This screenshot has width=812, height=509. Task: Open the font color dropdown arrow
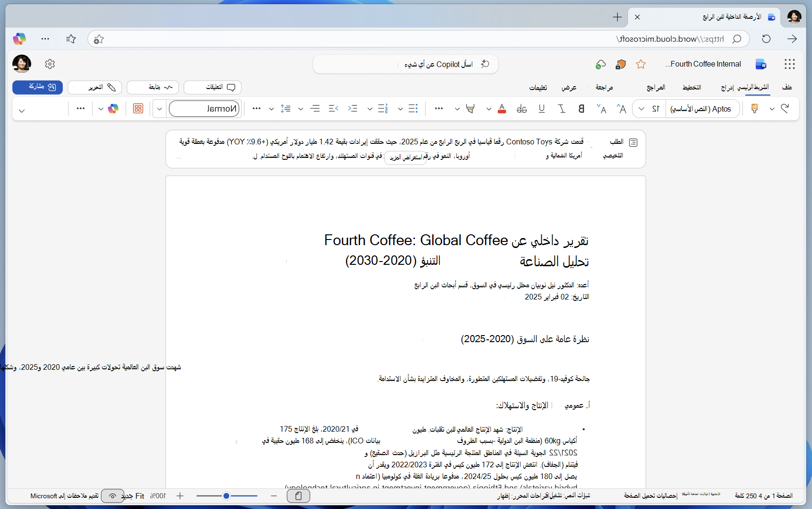click(488, 109)
